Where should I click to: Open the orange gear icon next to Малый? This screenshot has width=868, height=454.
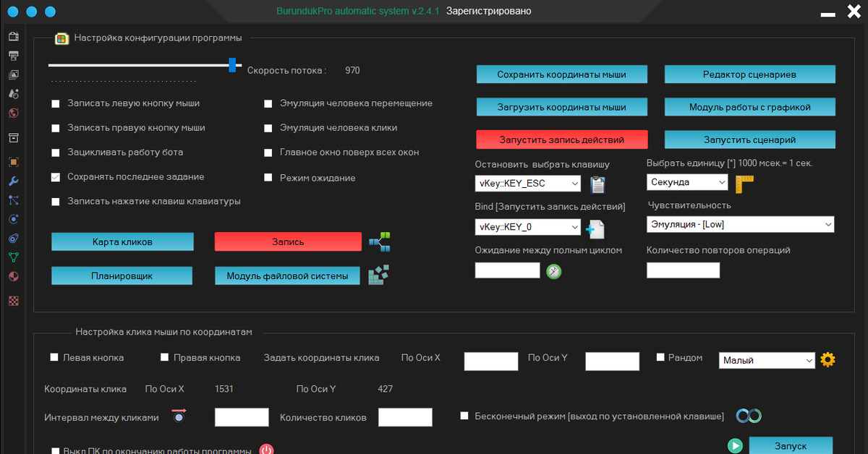[x=827, y=359]
